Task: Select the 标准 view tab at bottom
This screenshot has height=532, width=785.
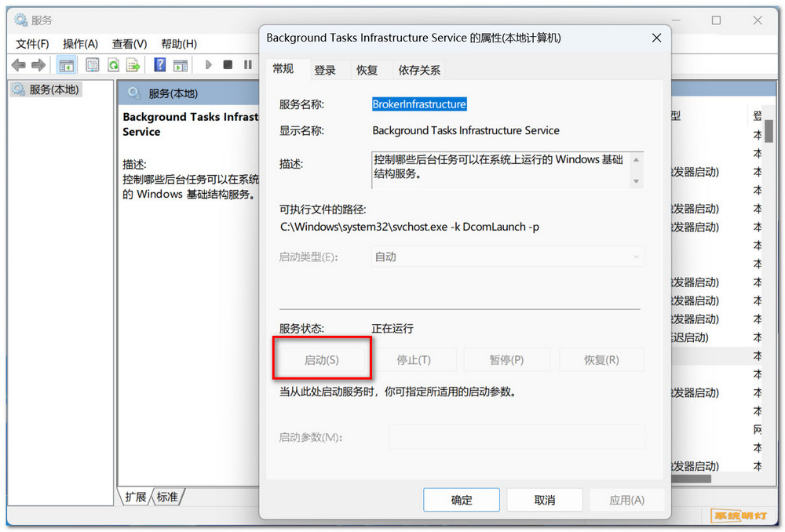Action: pyautogui.click(x=167, y=497)
